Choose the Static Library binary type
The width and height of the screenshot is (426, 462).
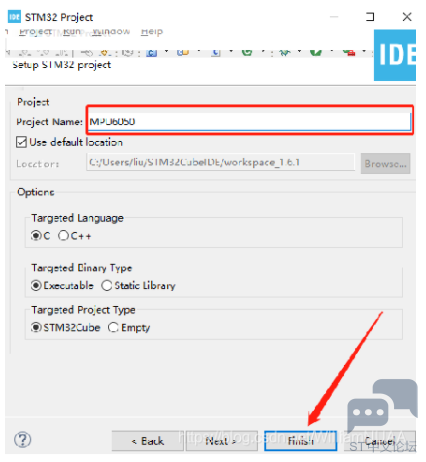click(107, 286)
